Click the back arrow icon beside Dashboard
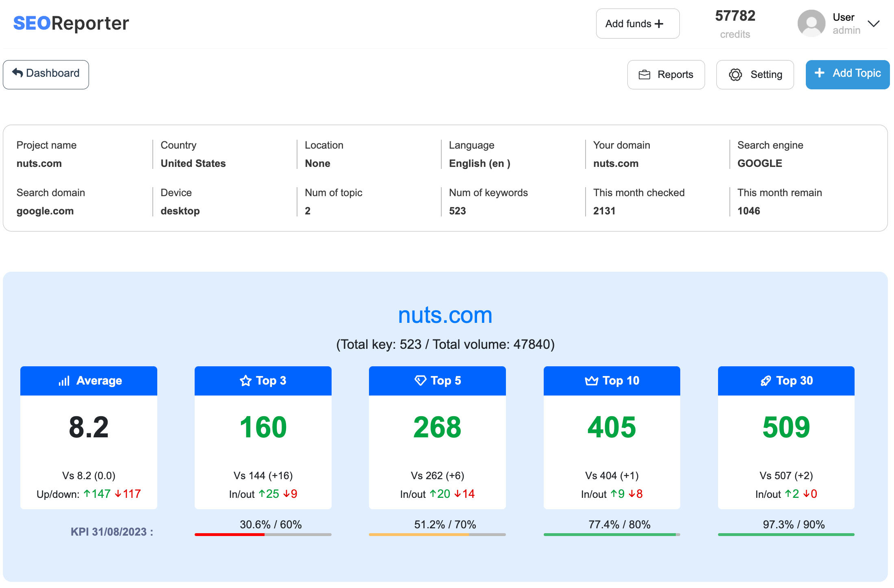894x588 pixels. click(x=17, y=73)
